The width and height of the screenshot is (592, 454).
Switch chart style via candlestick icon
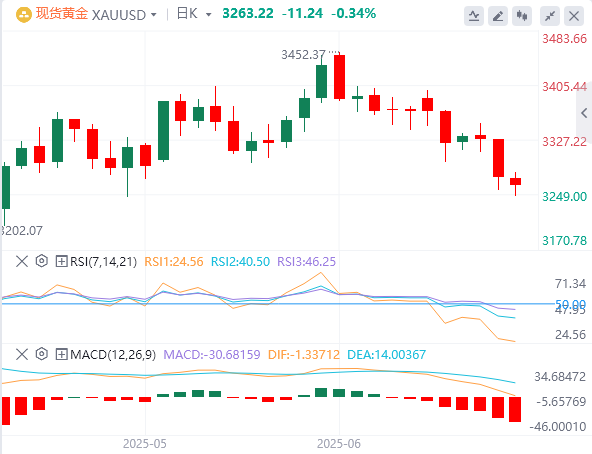click(522, 16)
